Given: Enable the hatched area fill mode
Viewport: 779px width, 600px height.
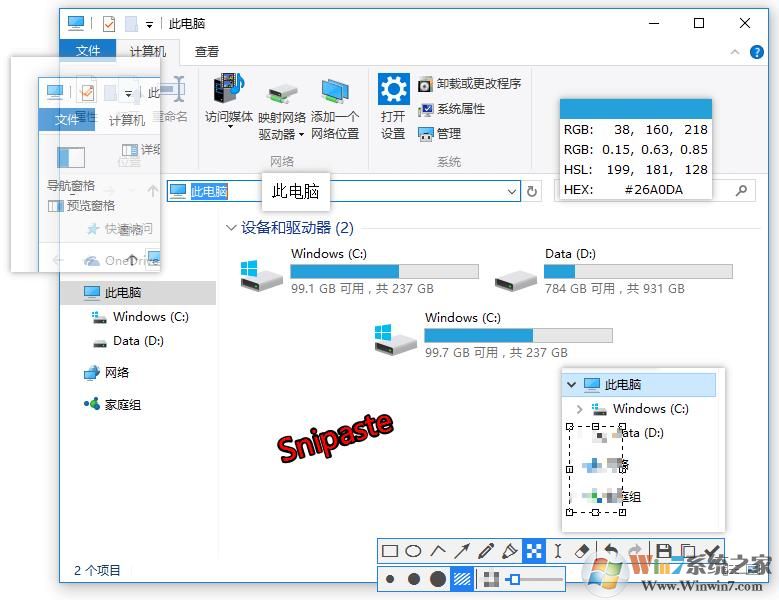Looking at the screenshot, I should point(462,579).
